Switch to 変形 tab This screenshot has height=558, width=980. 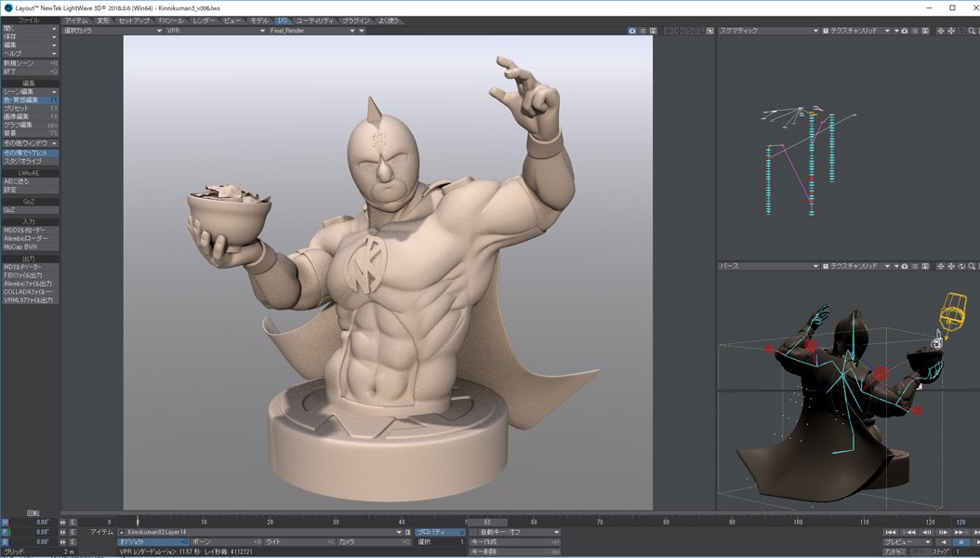[103, 20]
